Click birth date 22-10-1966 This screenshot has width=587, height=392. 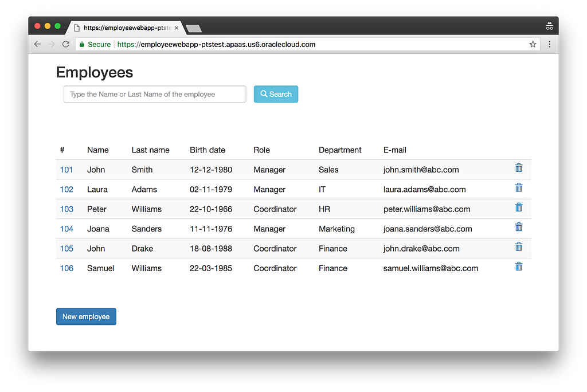click(211, 209)
